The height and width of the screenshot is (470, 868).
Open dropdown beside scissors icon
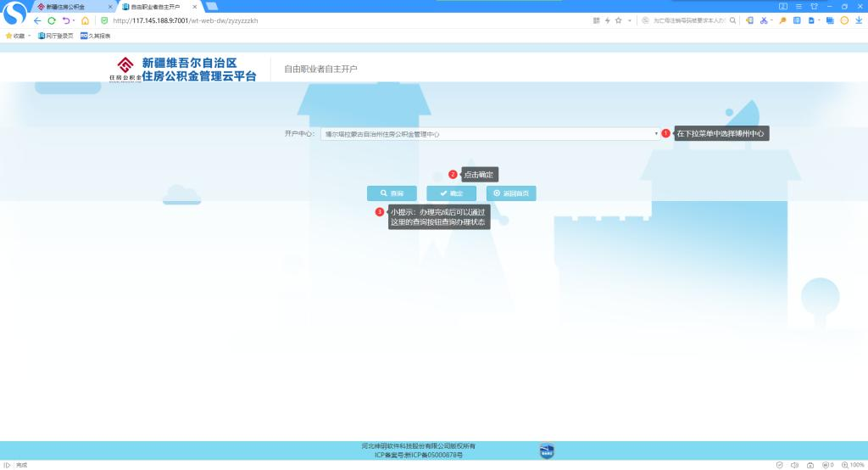771,21
